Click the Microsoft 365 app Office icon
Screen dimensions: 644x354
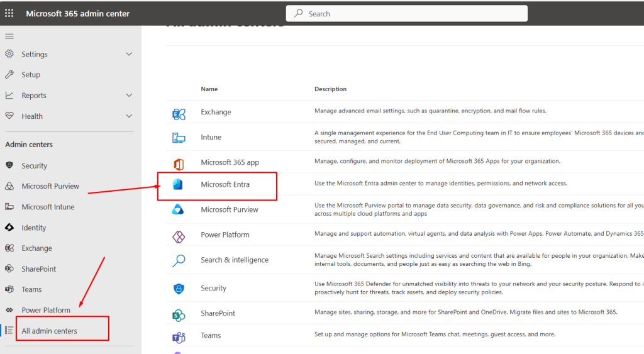[179, 163]
